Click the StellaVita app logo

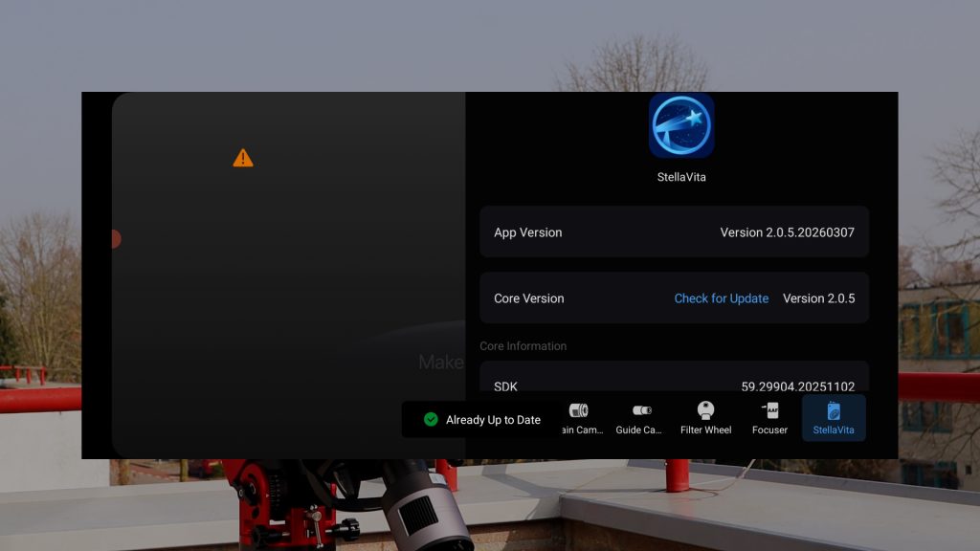tap(681, 125)
